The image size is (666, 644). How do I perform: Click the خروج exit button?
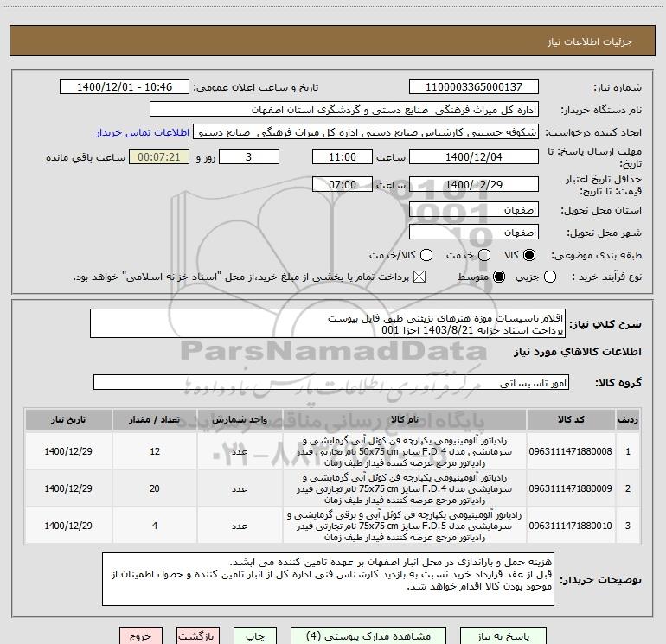pyautogui.click(x=141, y=636)
